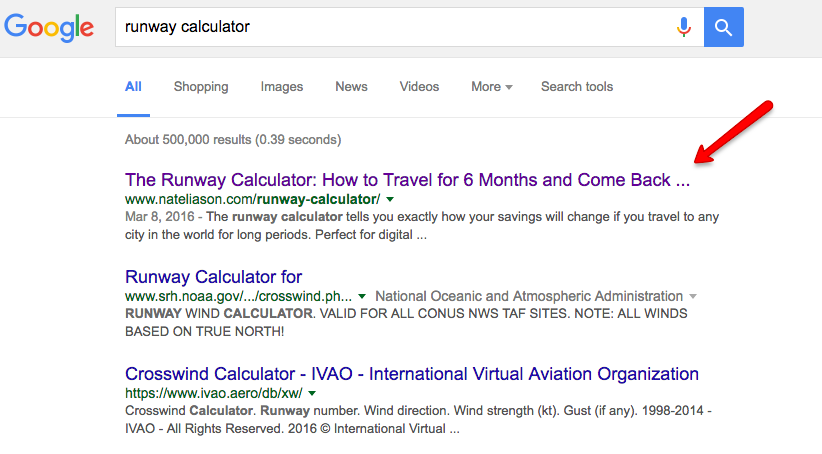
Task: Open the Runway Calculator for result
Action: click(213, 277)
